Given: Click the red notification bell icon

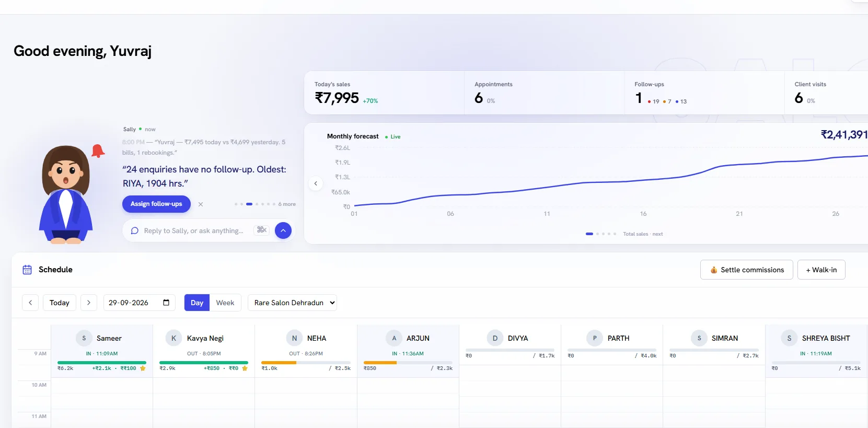Looking at the screenshot, I should point(98,151).
